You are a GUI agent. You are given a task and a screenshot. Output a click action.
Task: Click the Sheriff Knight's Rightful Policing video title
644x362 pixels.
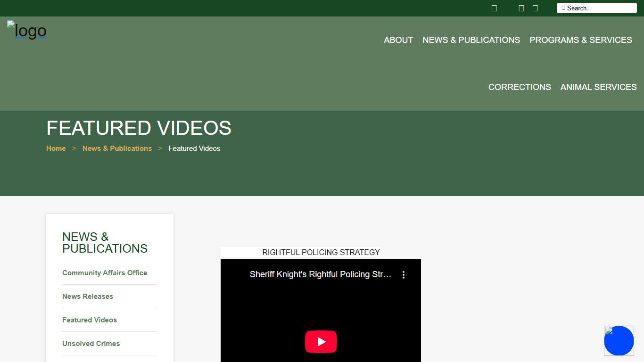320,274
